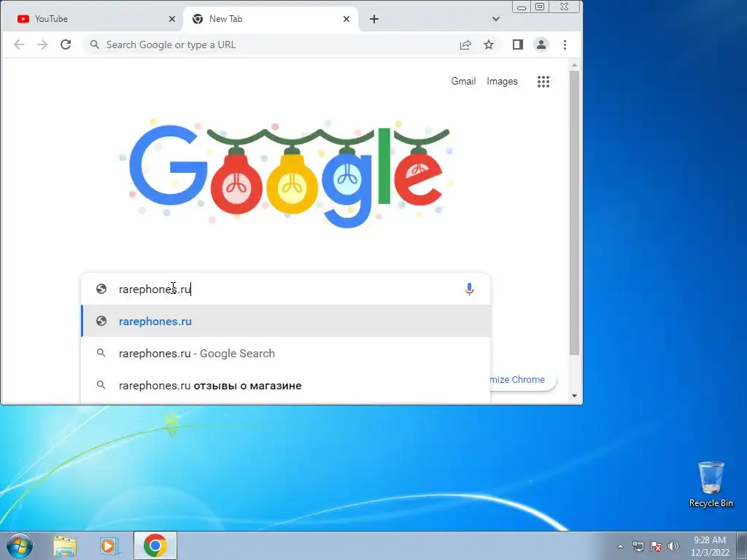747x560 pixels.
Task: Start voice search with the microphone
Action: (469, 289)
